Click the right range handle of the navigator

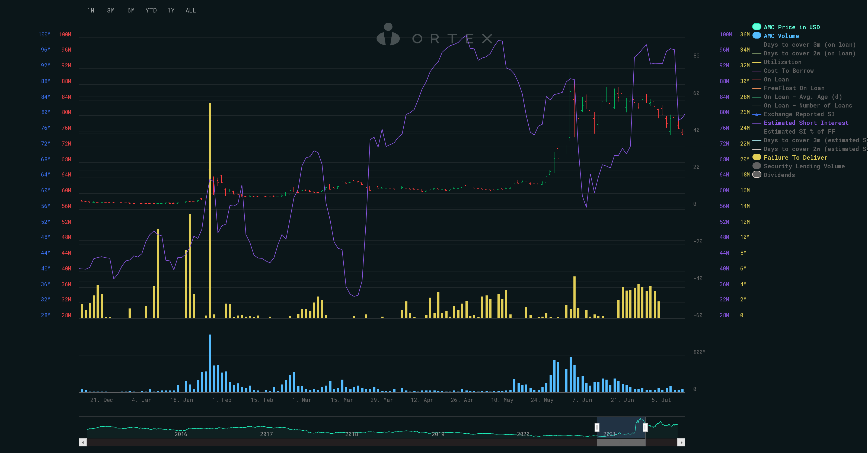pos(645,427)
